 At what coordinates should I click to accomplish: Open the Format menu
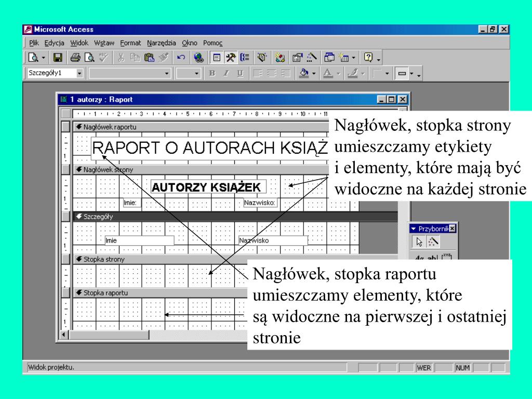(x=130, y=43)
